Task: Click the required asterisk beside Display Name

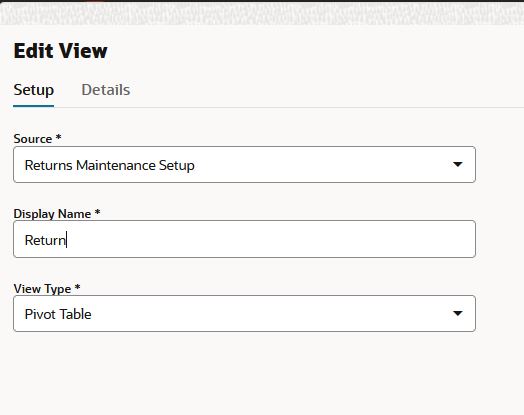Action: 97,212
